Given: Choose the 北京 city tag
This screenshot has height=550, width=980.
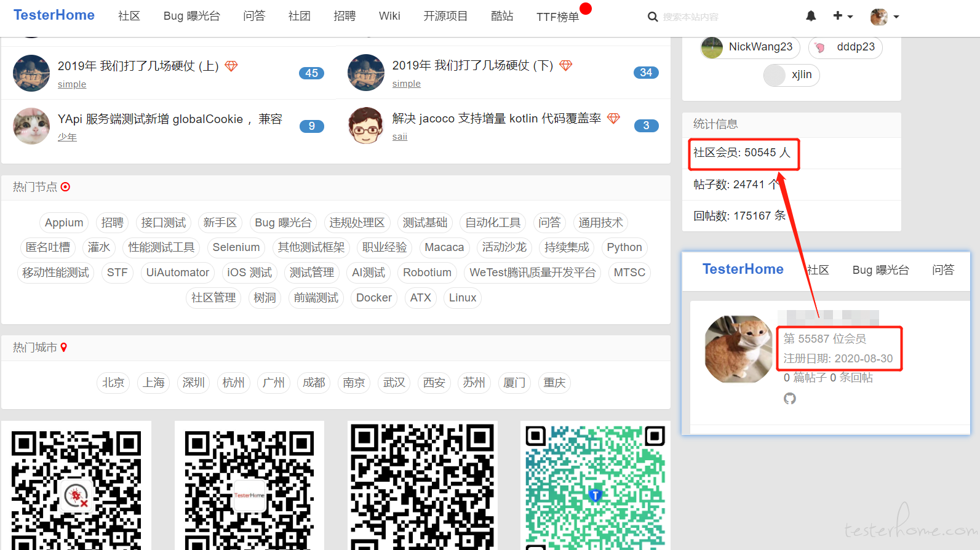Looking at the screenshot, I should (x=113, y=383).
